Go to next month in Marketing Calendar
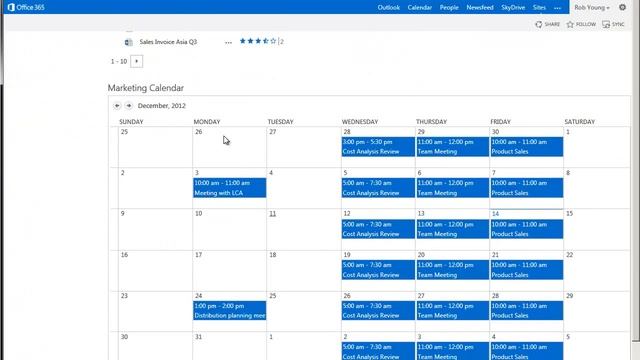640x360 pixels. coord(129,106)
